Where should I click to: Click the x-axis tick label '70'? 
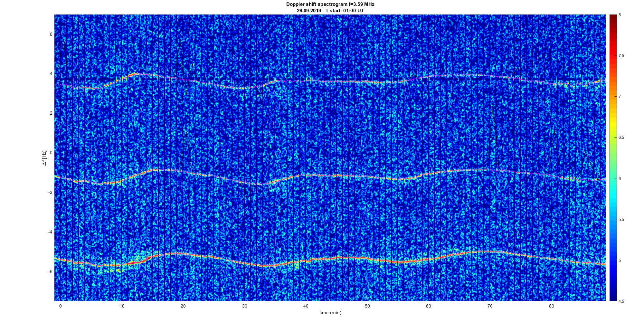click(490, 306)
